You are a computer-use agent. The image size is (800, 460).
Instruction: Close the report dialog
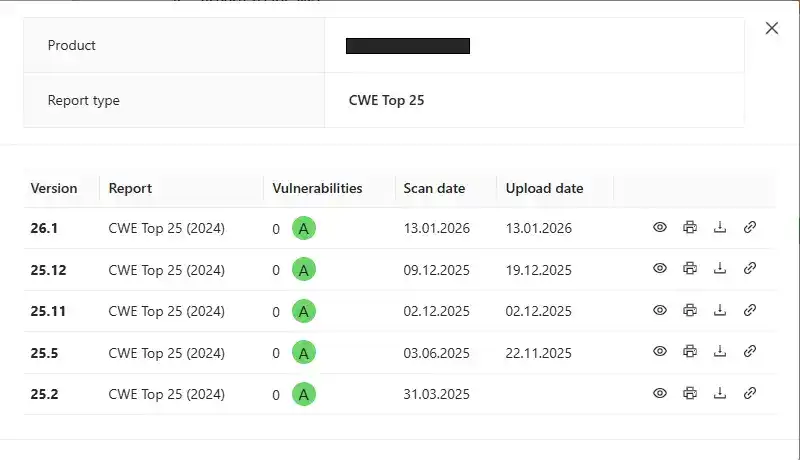point(772,28)
